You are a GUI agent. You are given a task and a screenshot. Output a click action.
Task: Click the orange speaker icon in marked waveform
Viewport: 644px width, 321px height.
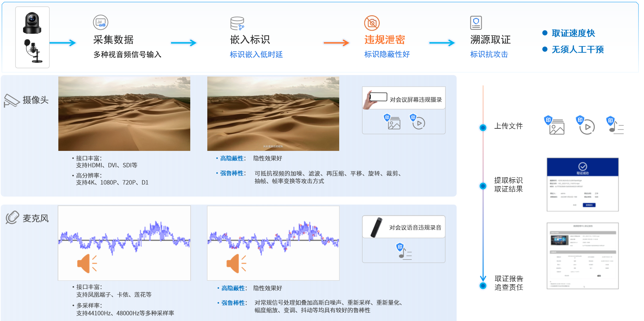(237, 263)
